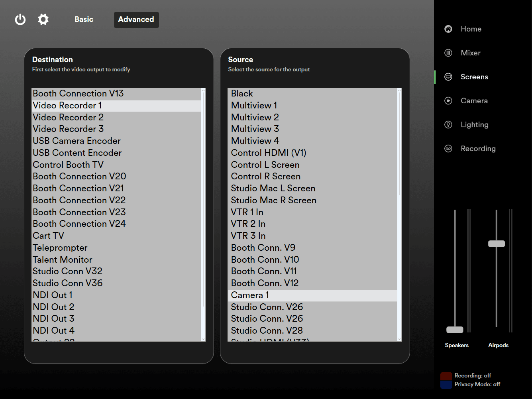Choose Control R Screen source
The width and height of the screenshot is (532, 399).
pos(312,177)
